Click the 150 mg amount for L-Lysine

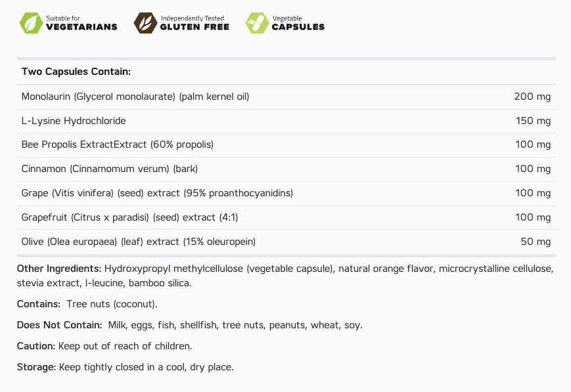point(532,121)
